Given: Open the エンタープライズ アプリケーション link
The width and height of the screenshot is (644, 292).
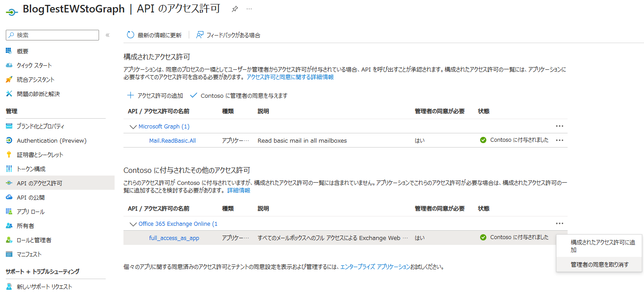Looking at the screenshot, I should click(375, 267).
